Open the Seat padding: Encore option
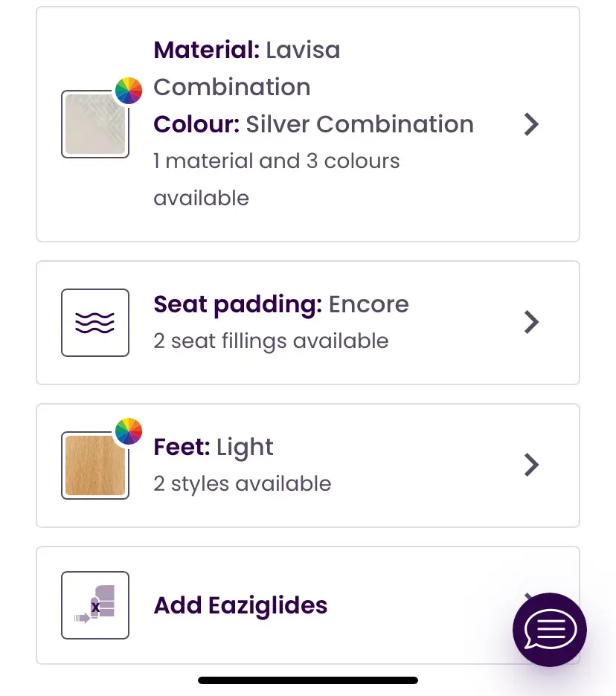The image size is (616, 696). pos(280,304)
